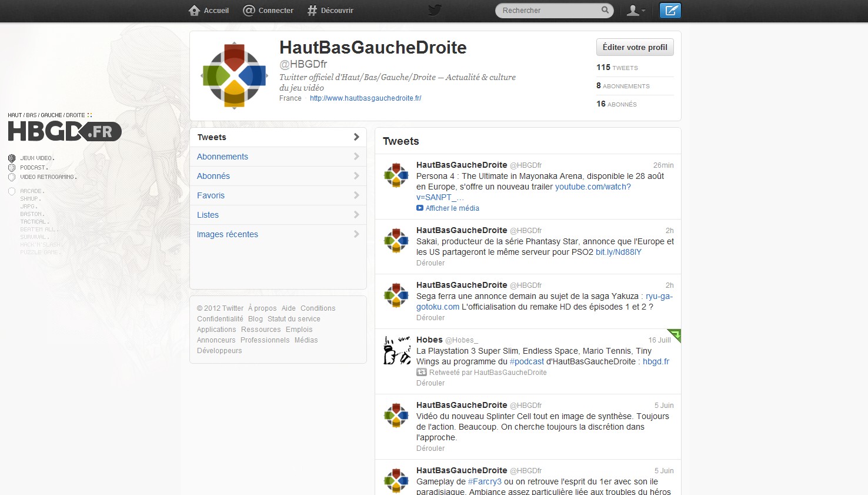
Task: Expand the Splinter Cell tweet with Dérouler
Action: 430,449
